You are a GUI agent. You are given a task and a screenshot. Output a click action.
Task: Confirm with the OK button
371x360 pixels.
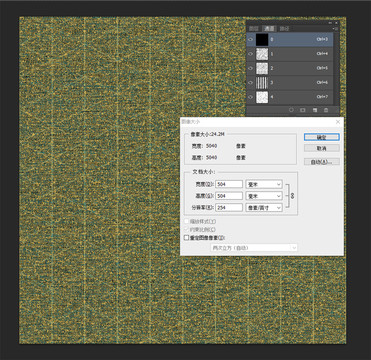[x=322, y=137]
